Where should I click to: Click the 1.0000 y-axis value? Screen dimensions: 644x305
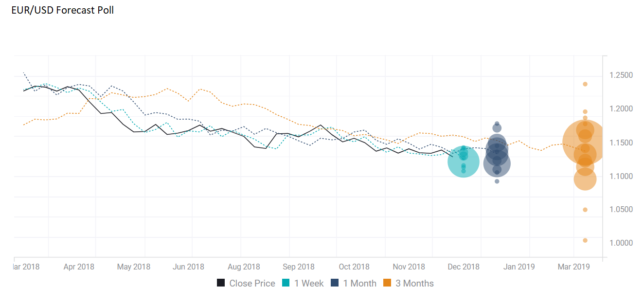point(621,243)
